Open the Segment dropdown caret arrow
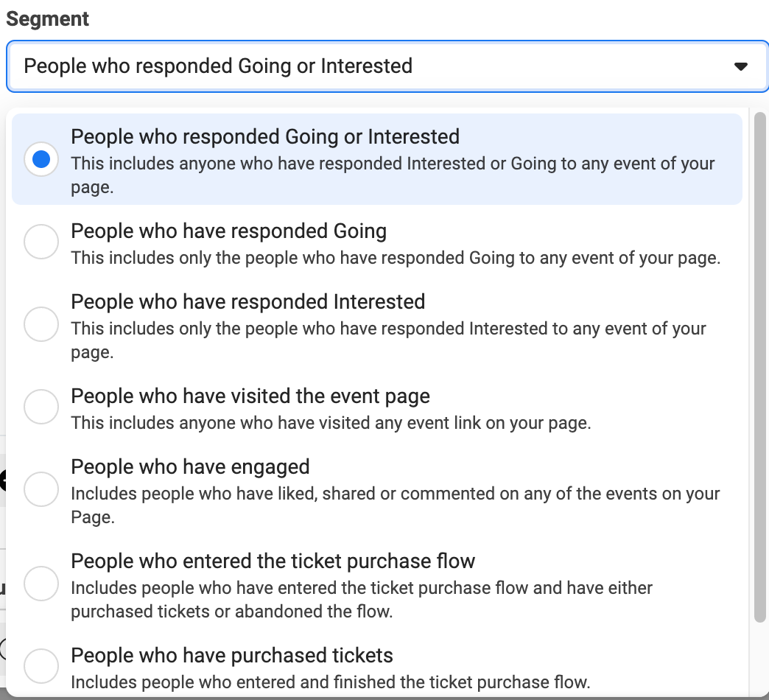 click(x=742, y=66)
